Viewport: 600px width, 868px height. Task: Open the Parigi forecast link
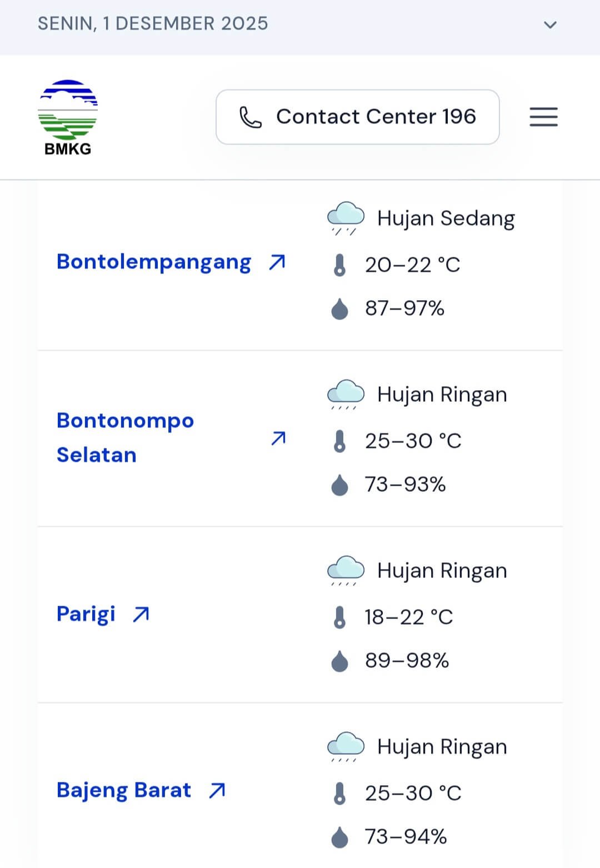pos(86,614)
